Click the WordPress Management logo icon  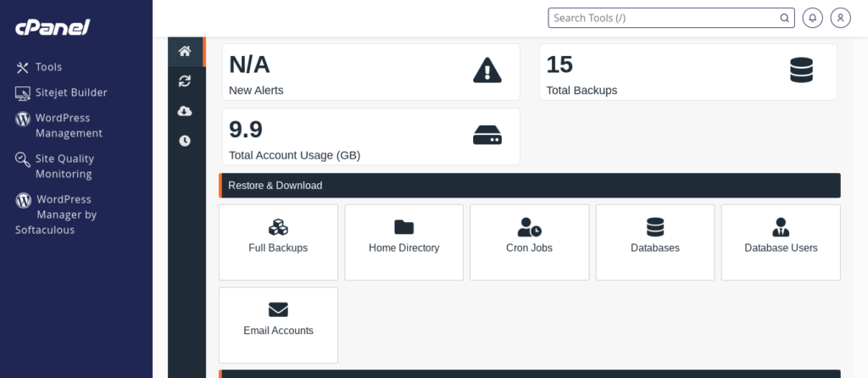23,119
